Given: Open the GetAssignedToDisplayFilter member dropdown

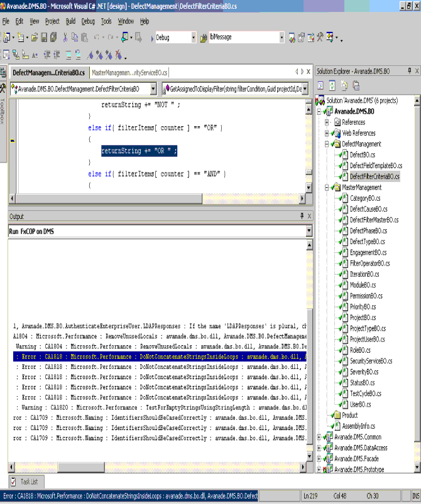Looking at the screenshot, I should (305, 89).
